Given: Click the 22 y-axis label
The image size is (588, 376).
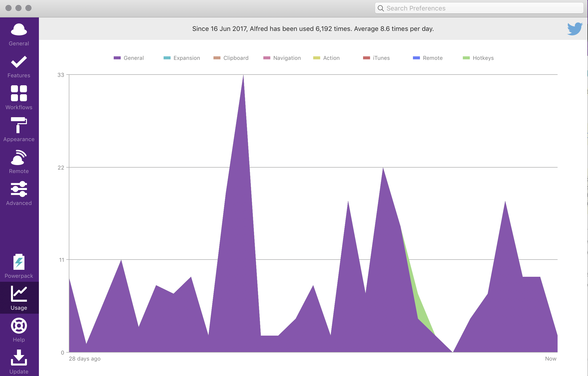Looking at the screenshot, I should [61, 168].
